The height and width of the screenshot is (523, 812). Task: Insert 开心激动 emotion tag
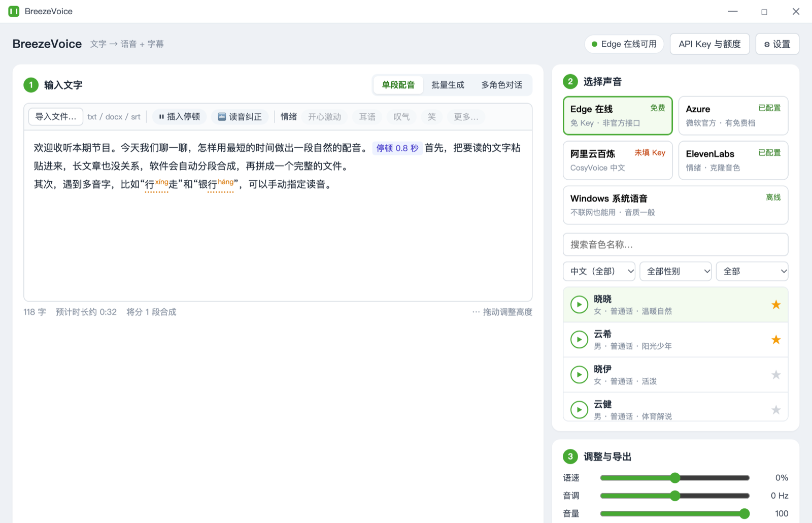325,117
